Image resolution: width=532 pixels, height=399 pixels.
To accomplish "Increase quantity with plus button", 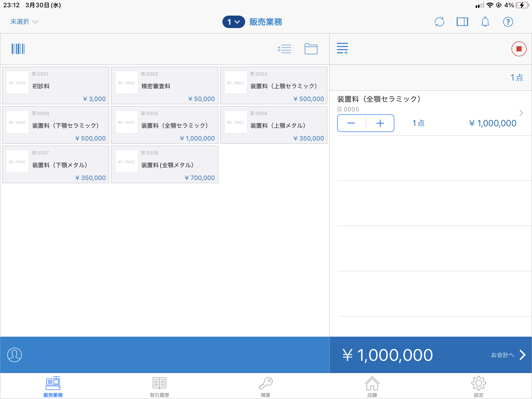I will point(380,123).
